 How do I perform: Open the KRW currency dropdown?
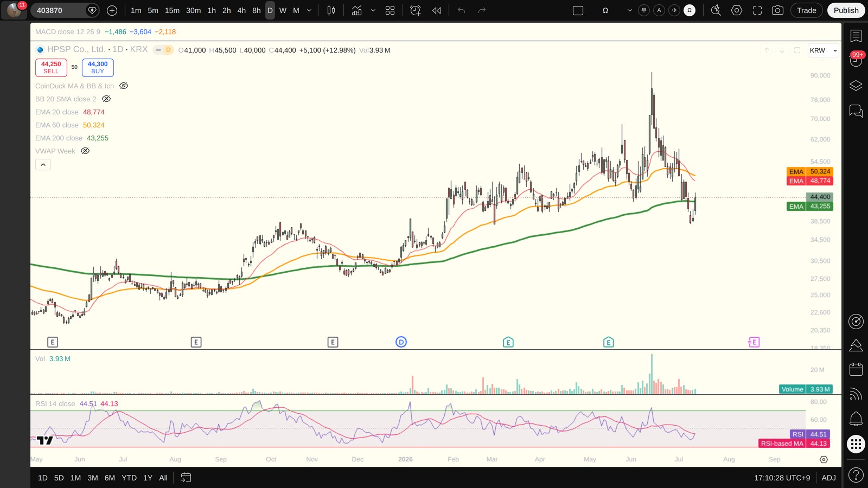point(823,50)
